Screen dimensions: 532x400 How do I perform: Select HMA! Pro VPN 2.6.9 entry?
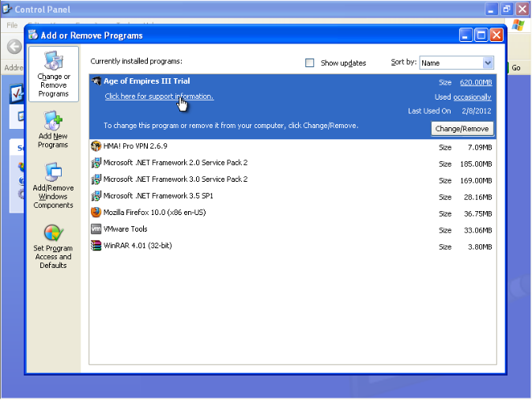click(292, 146)
